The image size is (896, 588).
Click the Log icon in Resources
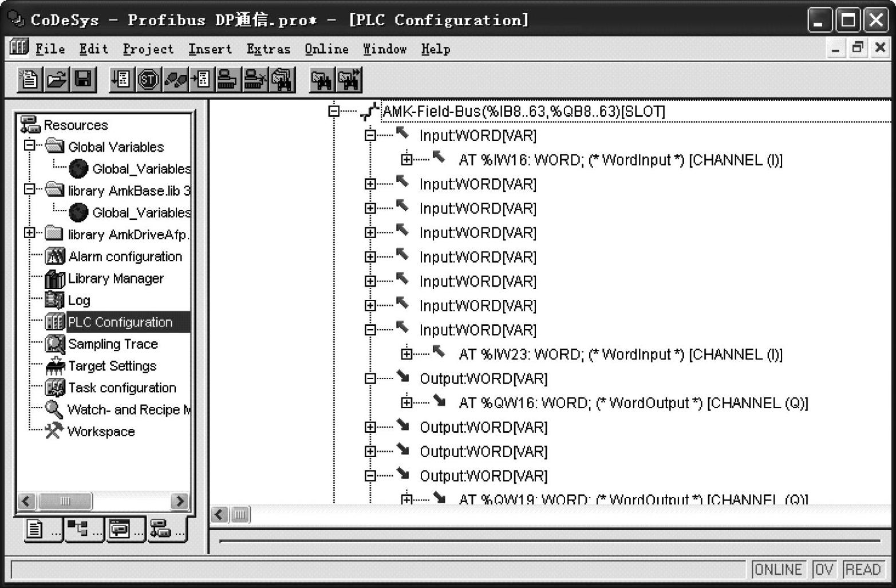55,300
